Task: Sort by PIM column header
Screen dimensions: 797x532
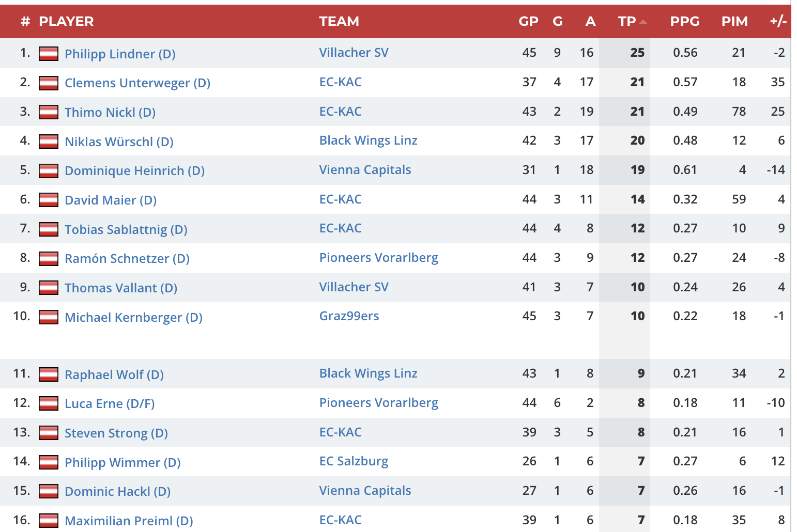Action: pyautogui.click(x=734, y=22)
